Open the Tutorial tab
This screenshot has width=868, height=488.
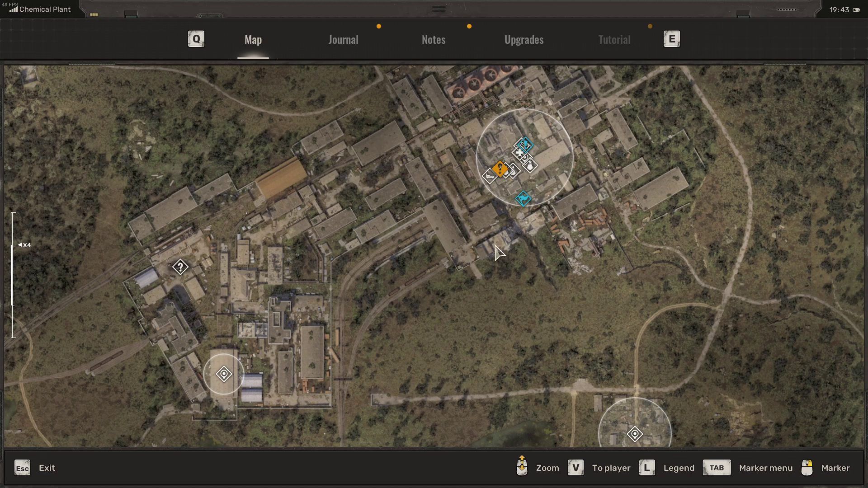[614, 40]
